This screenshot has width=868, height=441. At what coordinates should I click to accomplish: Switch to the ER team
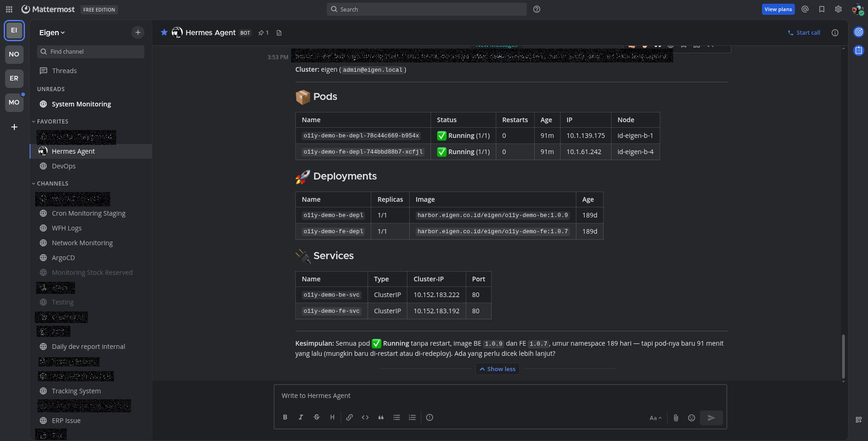(14, 79)
